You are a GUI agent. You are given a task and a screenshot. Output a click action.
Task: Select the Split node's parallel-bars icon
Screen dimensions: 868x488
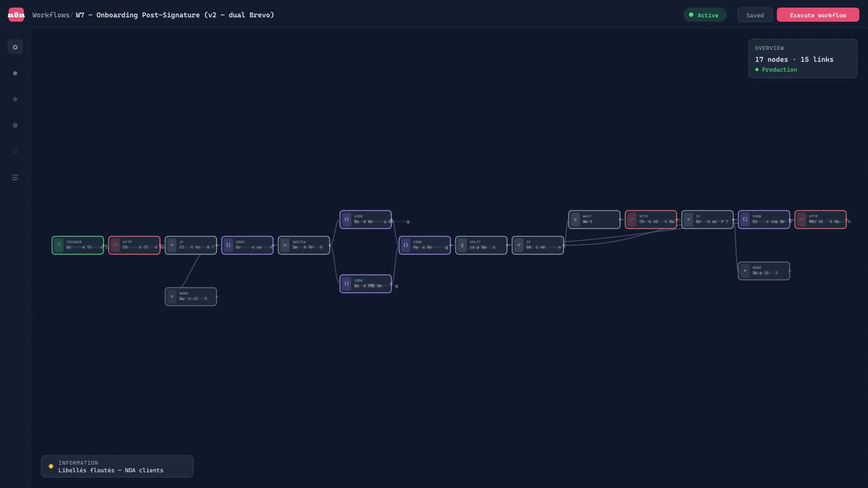point(462,245)
